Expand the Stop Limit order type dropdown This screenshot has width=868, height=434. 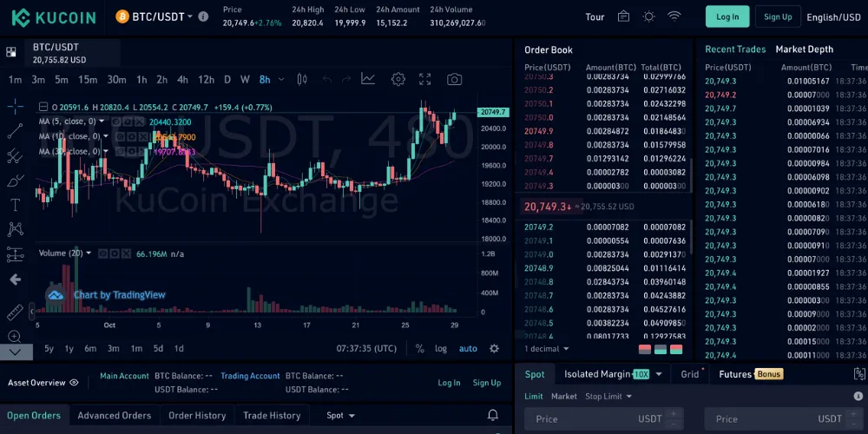(608, 397)
